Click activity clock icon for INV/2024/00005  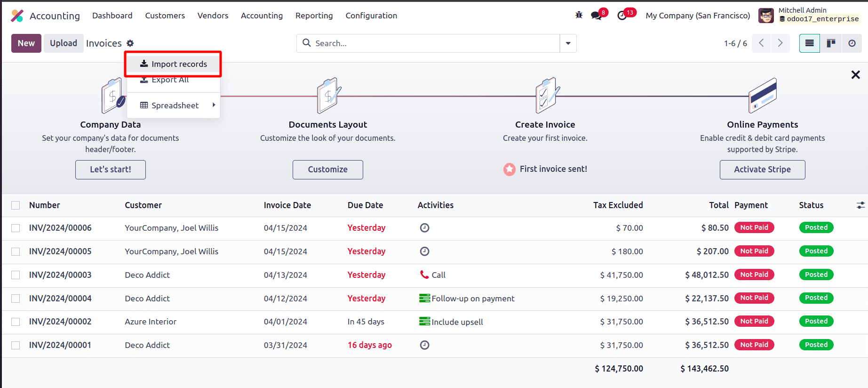(424, 251)
